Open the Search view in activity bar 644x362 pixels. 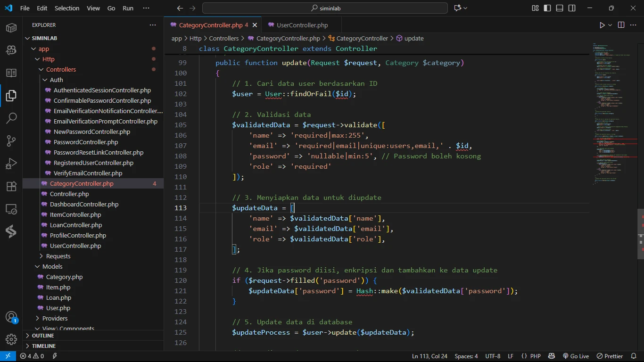[x=11, y=118]
